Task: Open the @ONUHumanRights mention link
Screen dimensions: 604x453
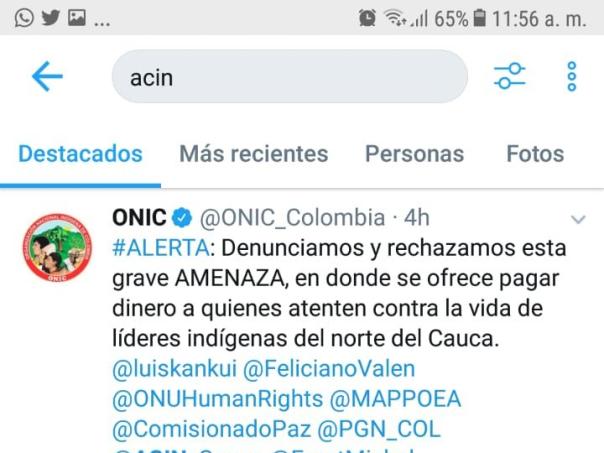Action: coord(218,399)
